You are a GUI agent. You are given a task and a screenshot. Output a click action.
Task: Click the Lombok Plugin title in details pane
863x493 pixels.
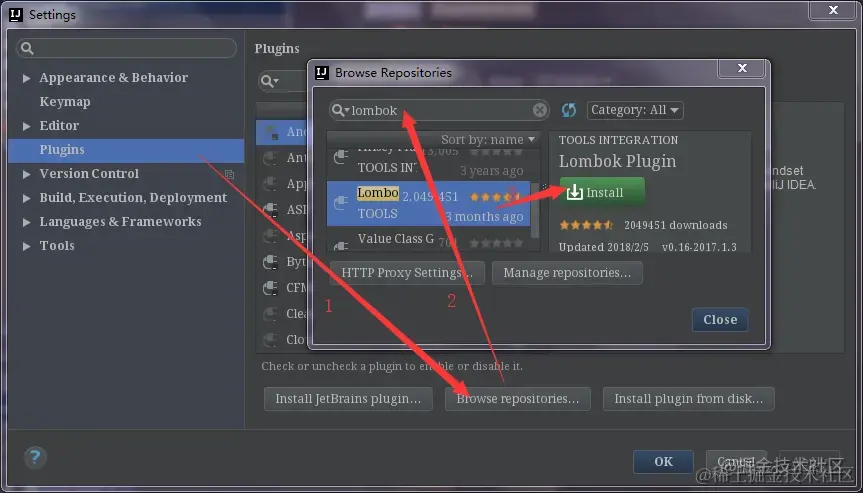(617, 161)
